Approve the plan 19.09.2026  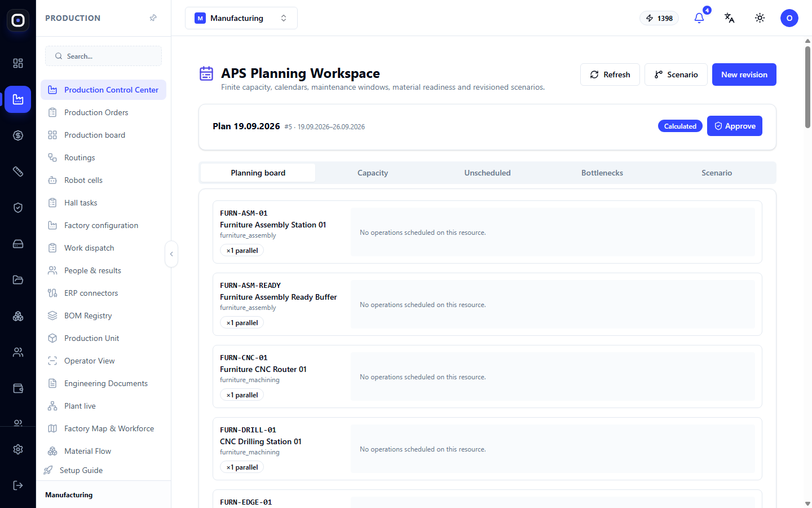(735, 126)
